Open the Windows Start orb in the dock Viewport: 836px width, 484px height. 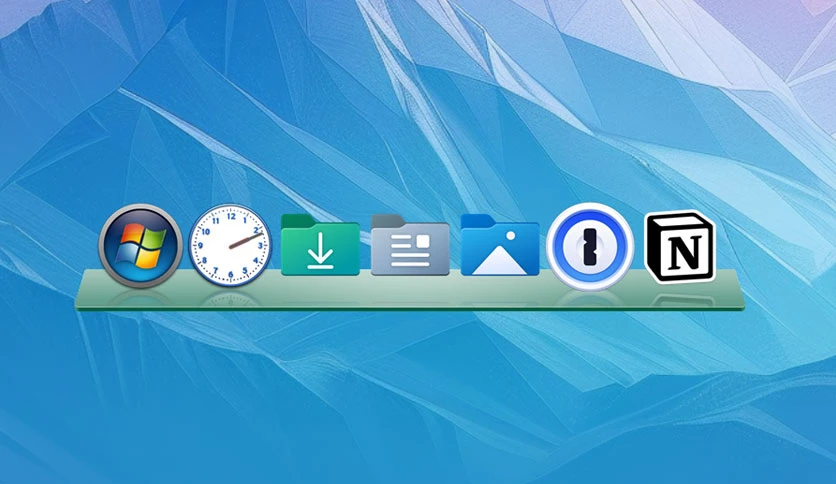140,246
